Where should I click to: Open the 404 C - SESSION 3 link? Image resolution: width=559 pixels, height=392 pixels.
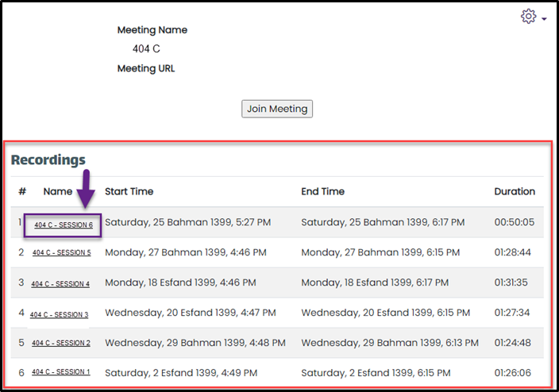(x=60, y=315)
